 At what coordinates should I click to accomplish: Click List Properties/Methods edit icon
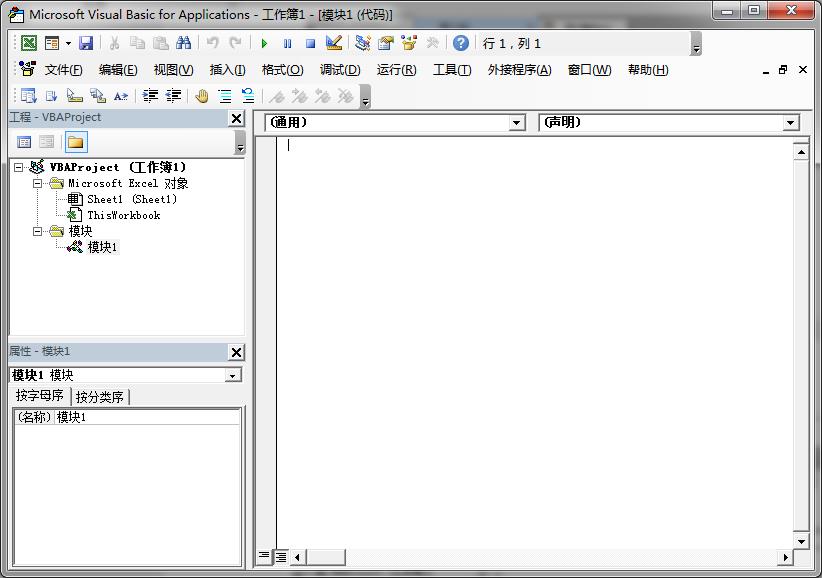pyautogui.click(x=28, y=96)
